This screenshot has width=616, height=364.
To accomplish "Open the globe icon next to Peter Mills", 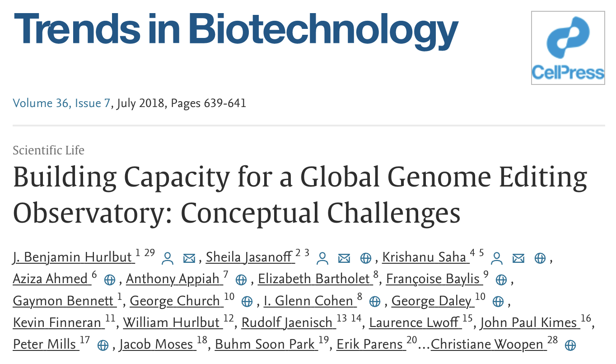I will pos(103,345).
